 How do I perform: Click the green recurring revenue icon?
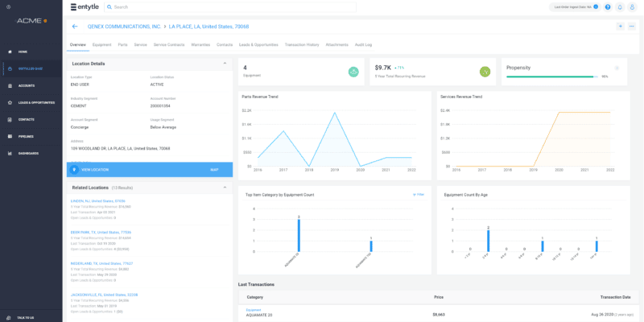485,72
